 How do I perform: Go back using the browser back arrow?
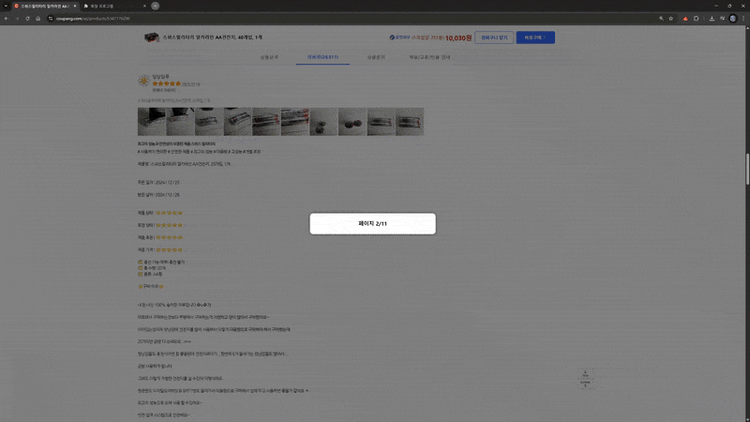click(6, 19)
